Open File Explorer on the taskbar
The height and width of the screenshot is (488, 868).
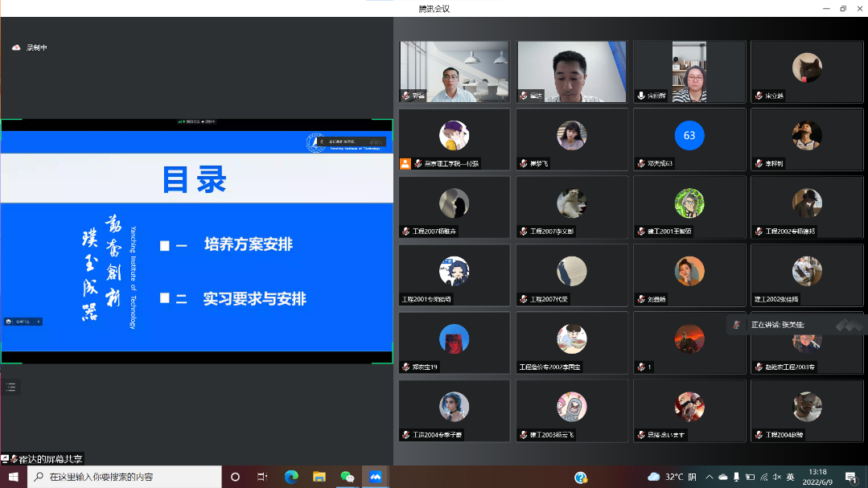[x=319, y=477]
